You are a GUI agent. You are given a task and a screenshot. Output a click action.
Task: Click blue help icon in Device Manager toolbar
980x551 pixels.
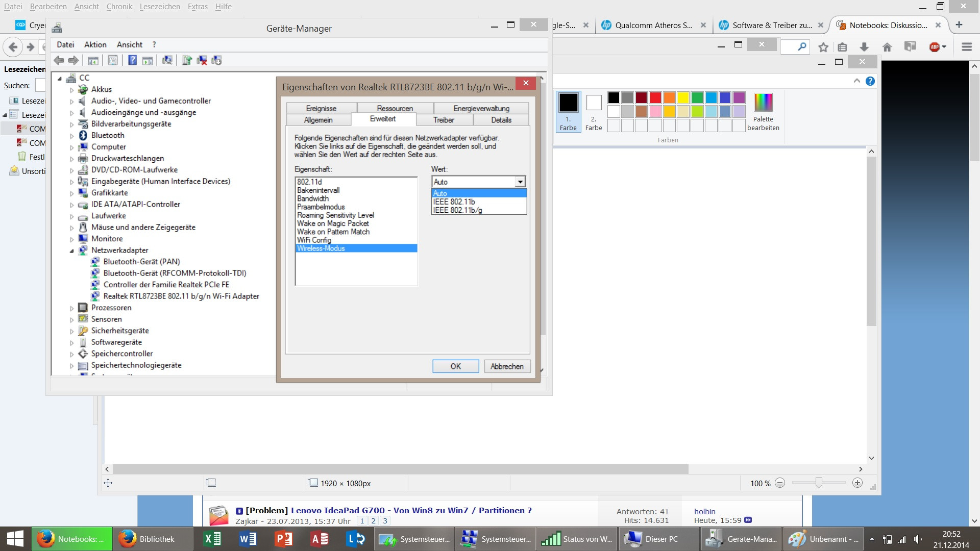coord(132,60)
